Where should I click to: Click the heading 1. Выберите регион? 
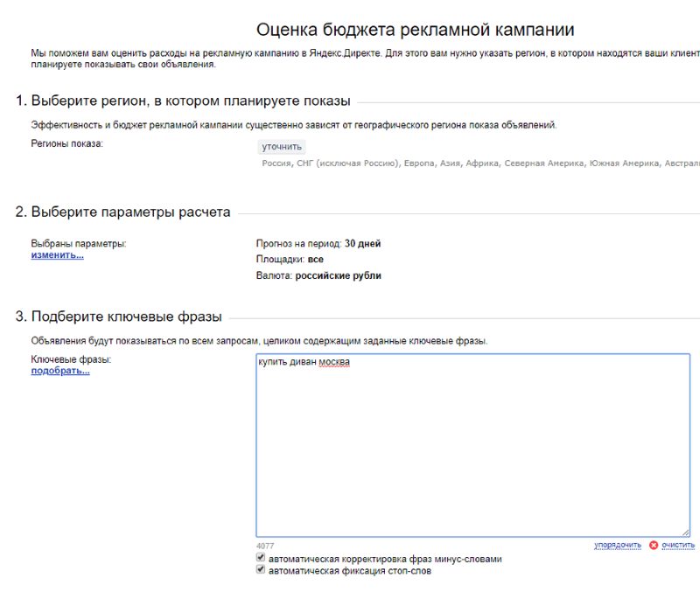pos(183,101)
